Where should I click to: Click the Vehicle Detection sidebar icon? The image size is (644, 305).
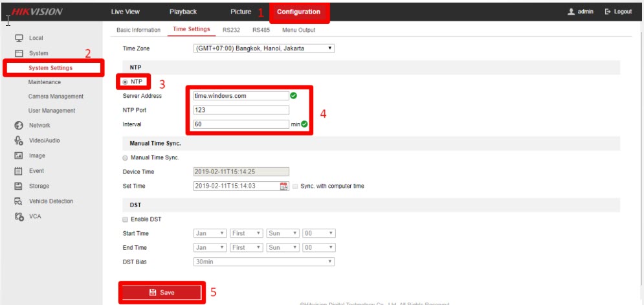point(19,201)
